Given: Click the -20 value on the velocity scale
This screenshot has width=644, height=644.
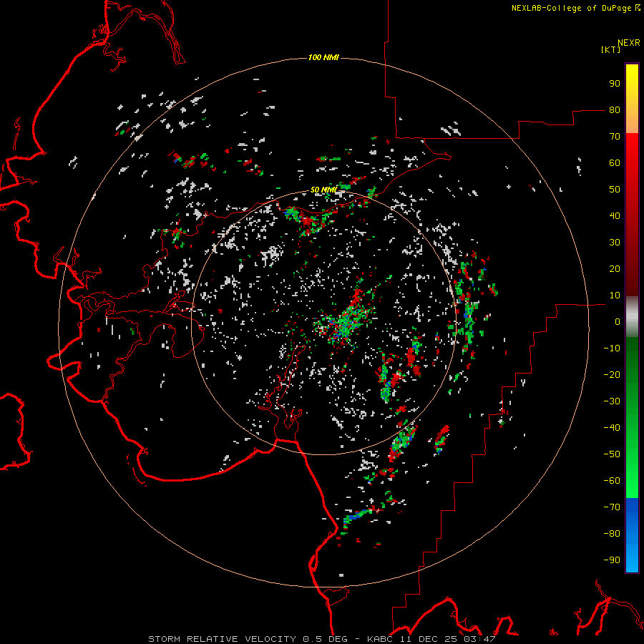Looking at the screenshot, I should click(x=612, y=374).
